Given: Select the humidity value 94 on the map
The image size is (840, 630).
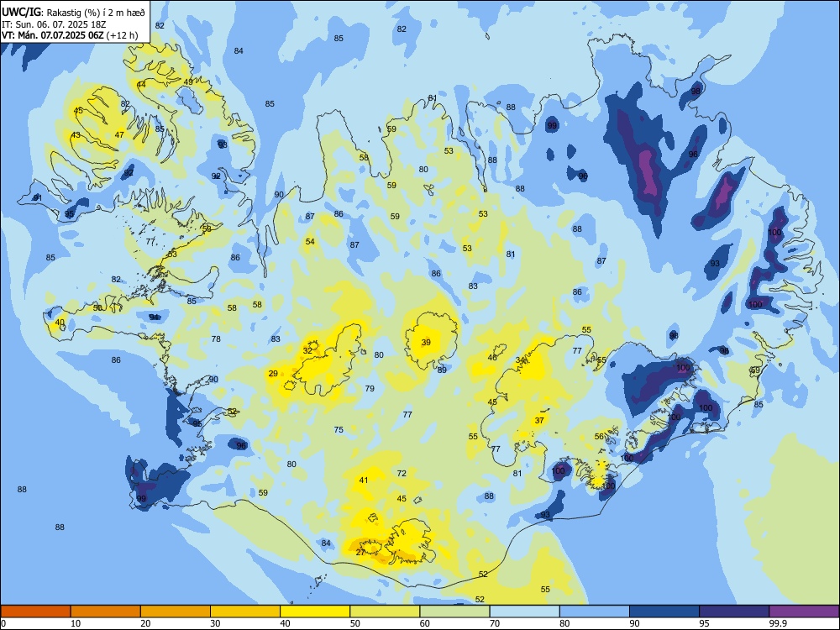Looking at the screenshot, I should point(155,318).
